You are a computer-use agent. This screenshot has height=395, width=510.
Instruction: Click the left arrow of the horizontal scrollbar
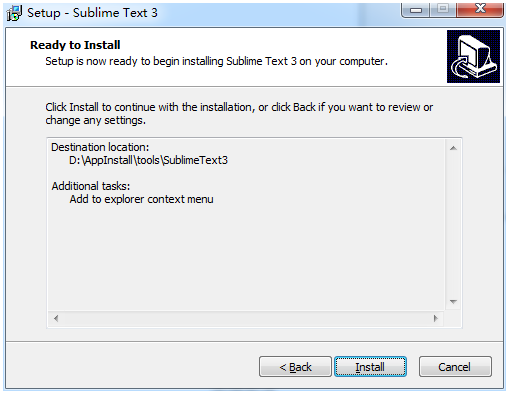tap(56, 318)
